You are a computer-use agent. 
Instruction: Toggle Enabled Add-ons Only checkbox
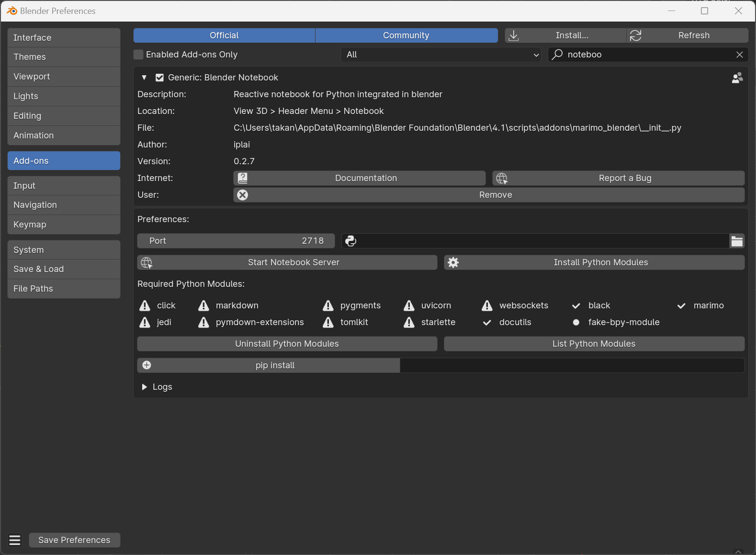tap(138, 55)
